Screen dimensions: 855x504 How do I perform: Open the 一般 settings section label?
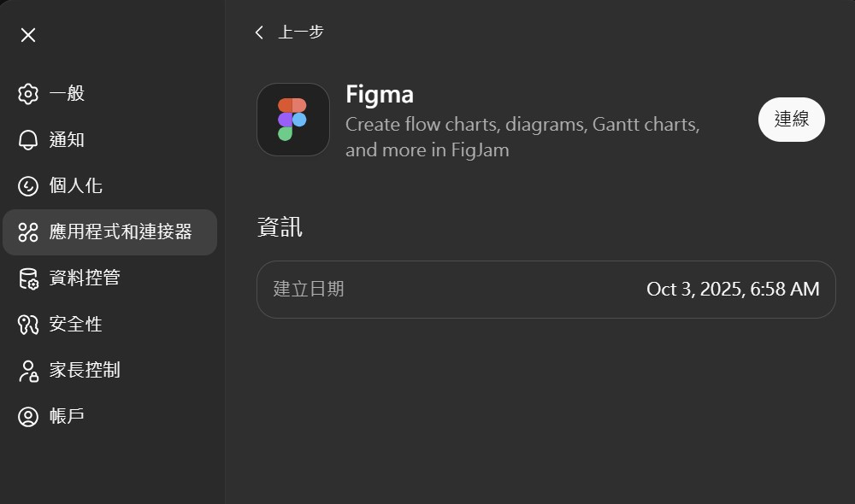(x=67, y=94)
